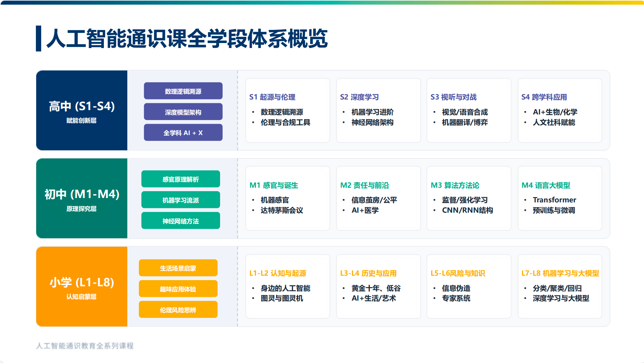Select the 深度模型架构 purple tag

183,112
